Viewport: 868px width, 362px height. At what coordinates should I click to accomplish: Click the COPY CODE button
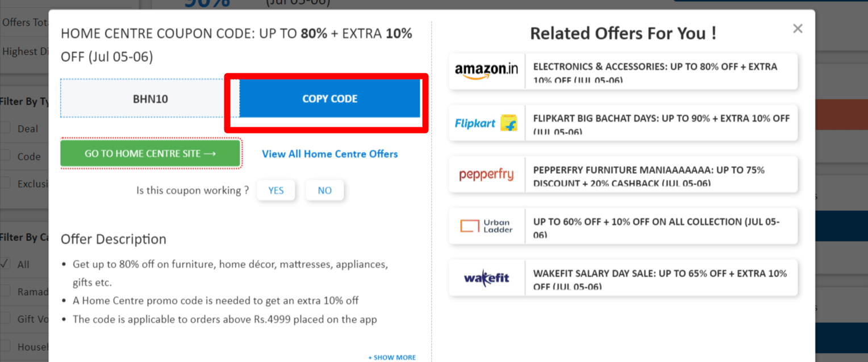coord(329,98)
